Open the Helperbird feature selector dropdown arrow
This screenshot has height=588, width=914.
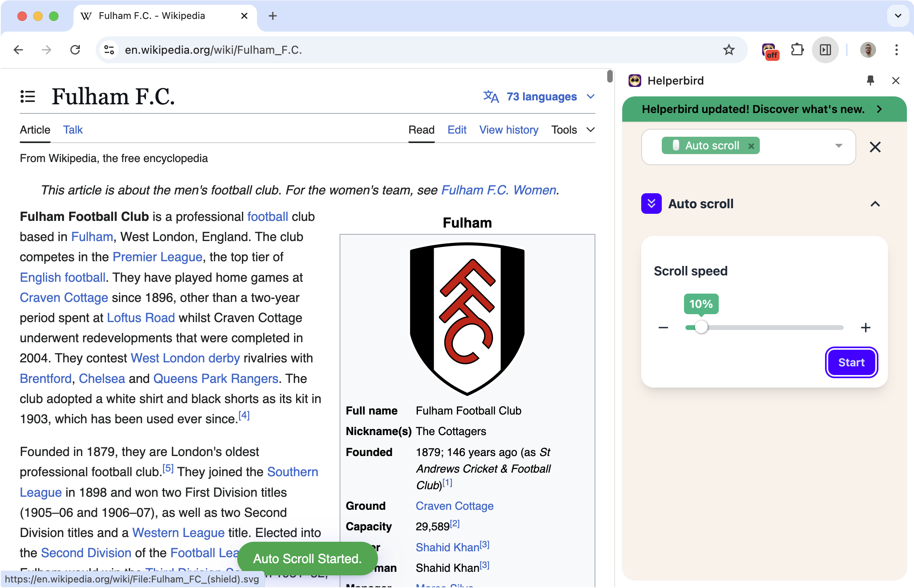tap(838, 146)
